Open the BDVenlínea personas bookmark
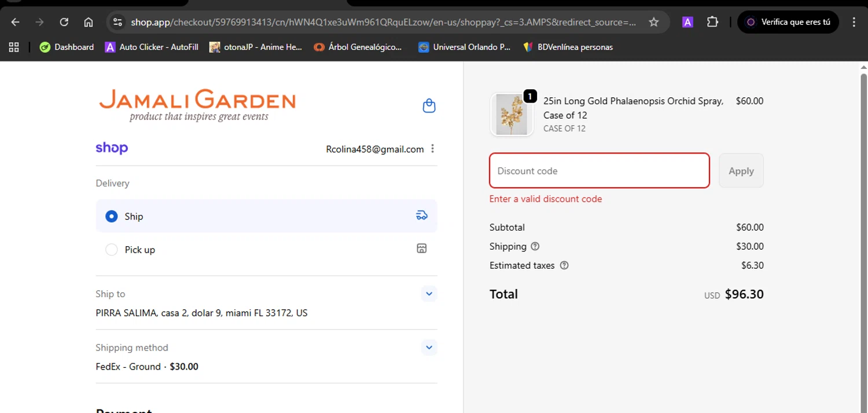 pos(568,47)
